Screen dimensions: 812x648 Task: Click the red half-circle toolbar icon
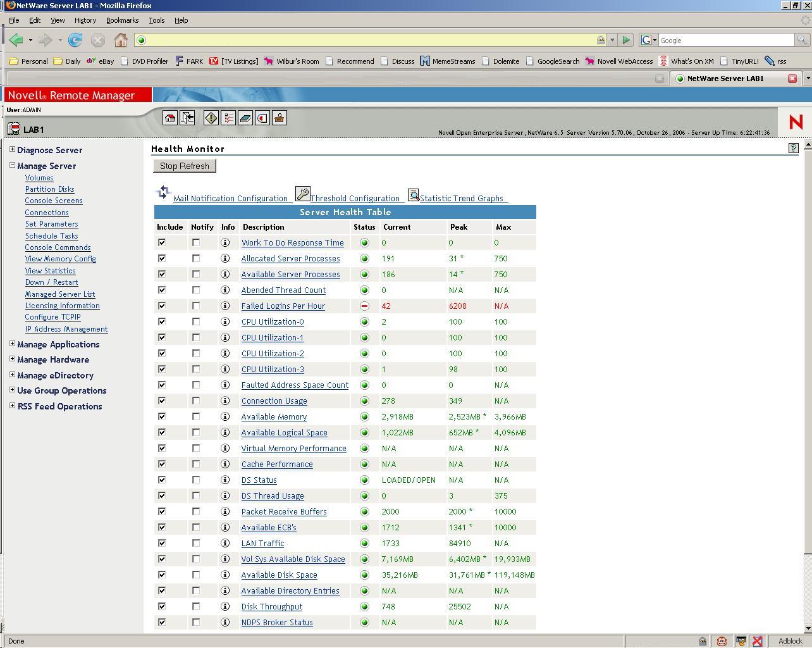click(262, 118)
